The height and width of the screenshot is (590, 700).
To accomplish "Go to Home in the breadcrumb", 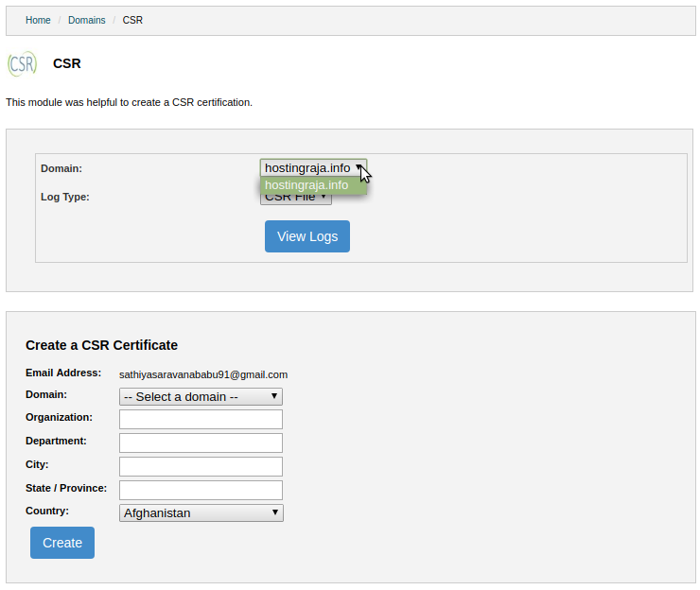I will tap(38, 20).
